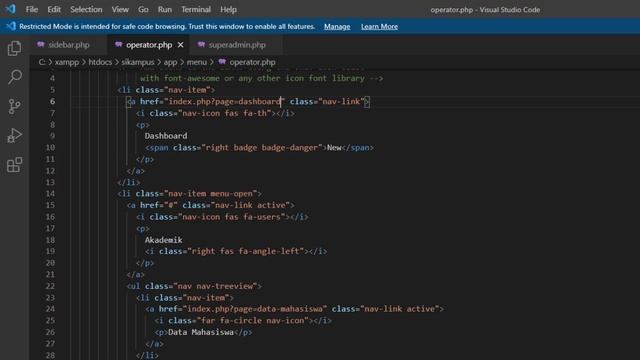640x360 pixels.
Task: Open the Edit menu
Action: tap(54, 9)
